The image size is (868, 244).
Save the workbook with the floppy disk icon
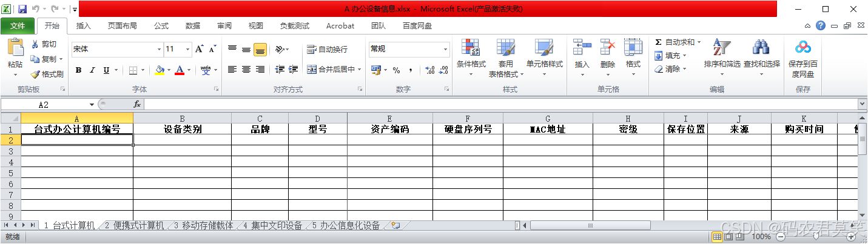[x=22, y=9]
